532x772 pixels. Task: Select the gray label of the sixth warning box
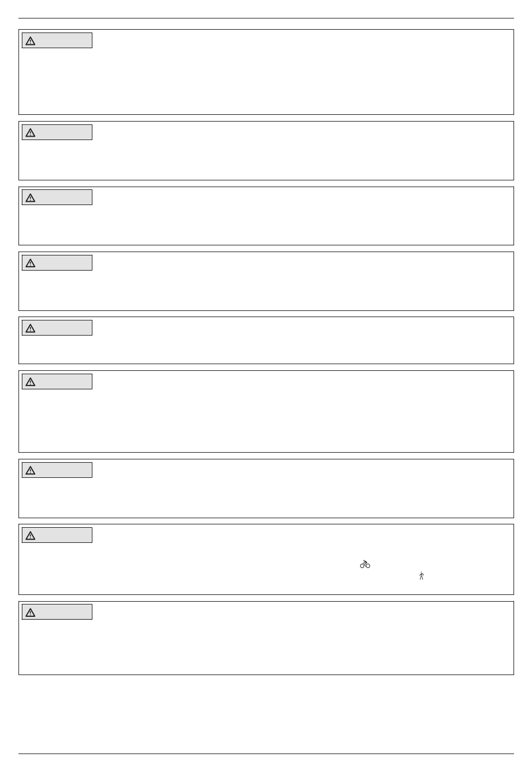(57, 382)
